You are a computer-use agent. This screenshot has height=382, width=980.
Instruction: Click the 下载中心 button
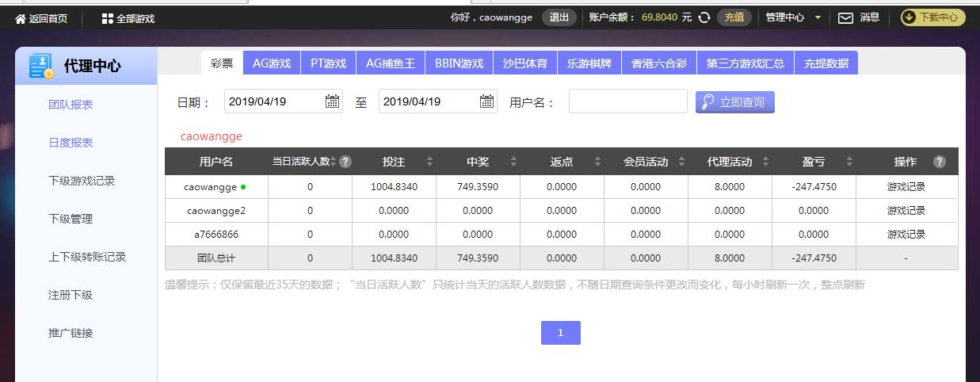point(932,17)
